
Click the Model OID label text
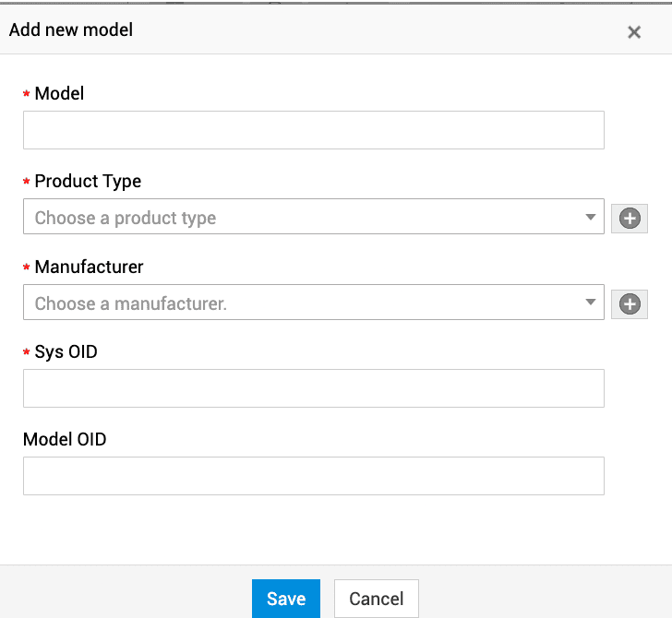65,439
